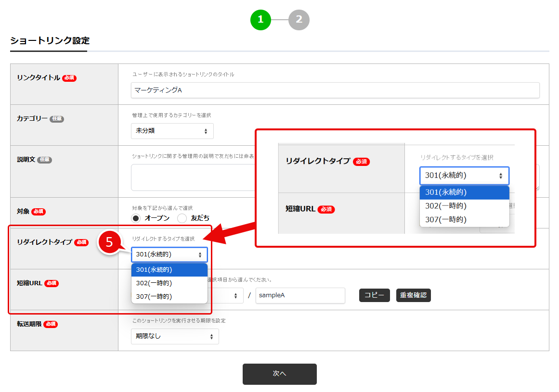Click the red number 5 annotation badge
559x392 pixels.
point(109,242)
